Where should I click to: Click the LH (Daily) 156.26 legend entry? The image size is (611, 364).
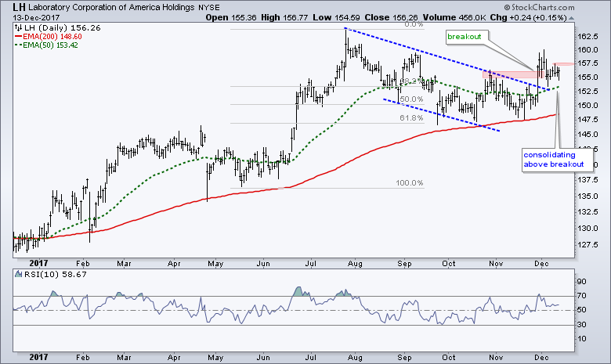point(62,27)
